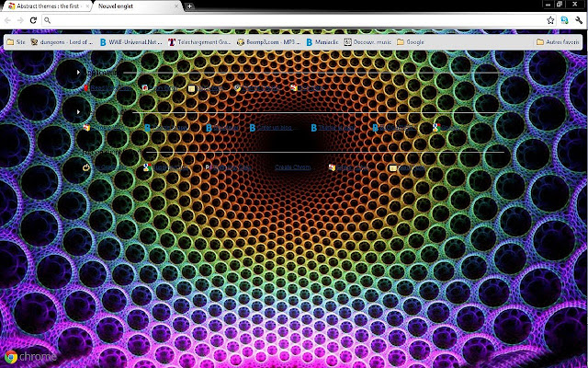Open the 'WWE-Universal.Net' bookmark
The width and height of the screenshot is (588, 368).
pos(130,42)
